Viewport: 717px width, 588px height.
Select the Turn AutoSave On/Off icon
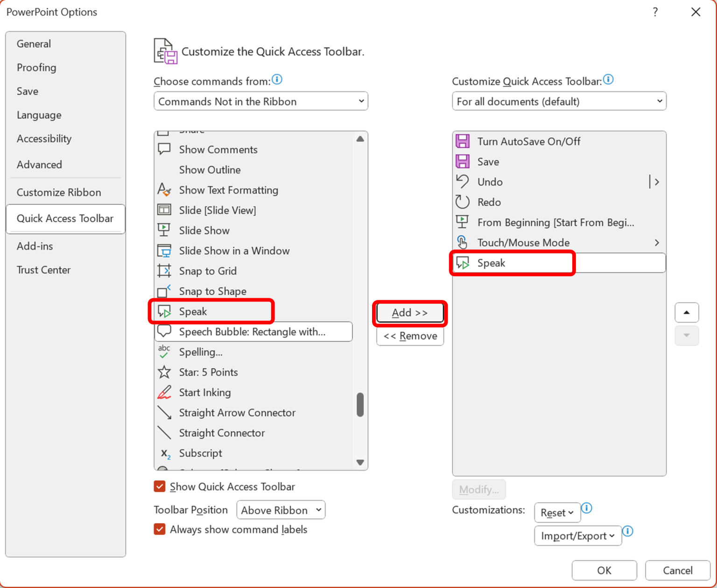463,141
